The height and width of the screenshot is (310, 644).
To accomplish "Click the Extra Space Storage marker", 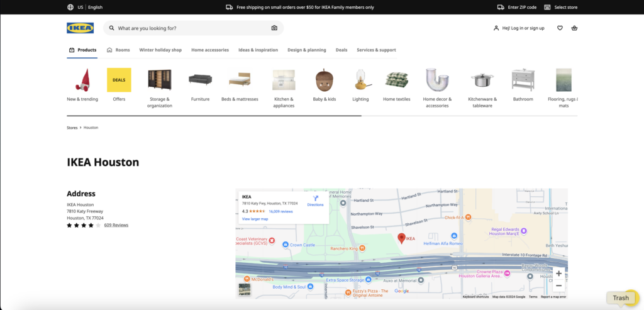I will pos(369,280).
